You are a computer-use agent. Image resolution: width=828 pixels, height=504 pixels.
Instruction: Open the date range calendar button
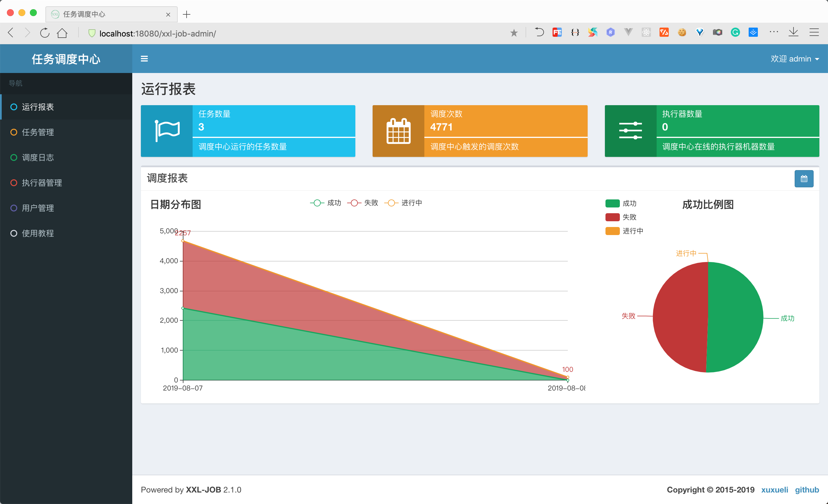(804, 179)
